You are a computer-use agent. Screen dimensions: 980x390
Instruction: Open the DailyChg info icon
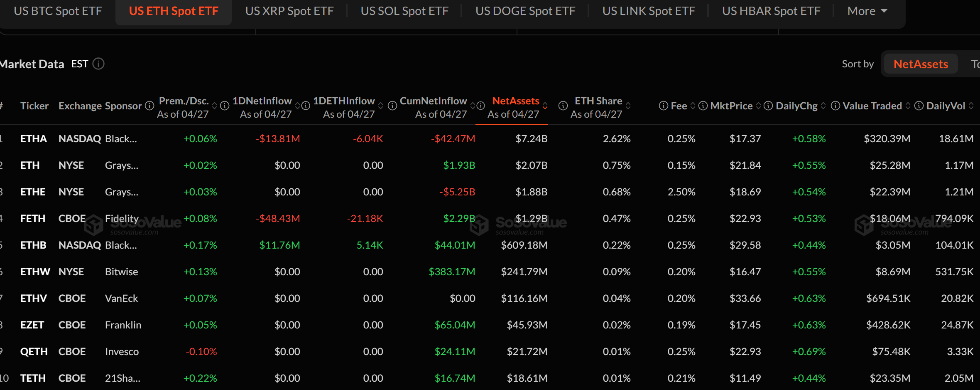coord(768,106)
